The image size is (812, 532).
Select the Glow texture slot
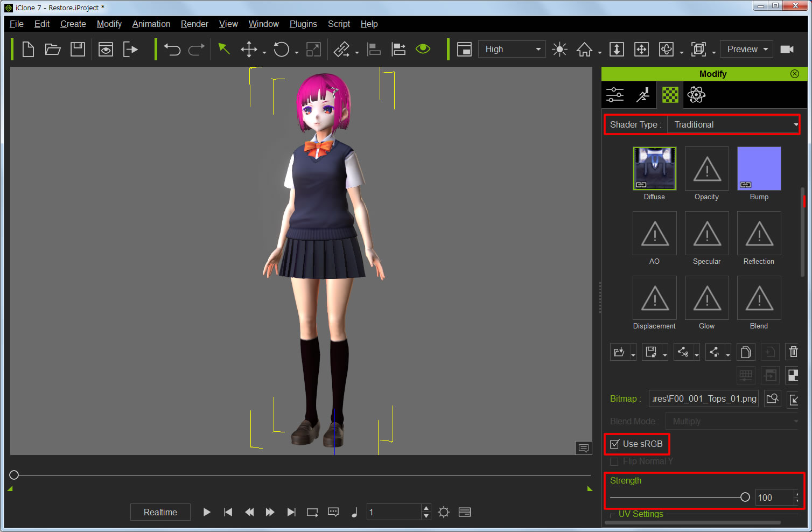pyautogui.click(x=707, y=298)
